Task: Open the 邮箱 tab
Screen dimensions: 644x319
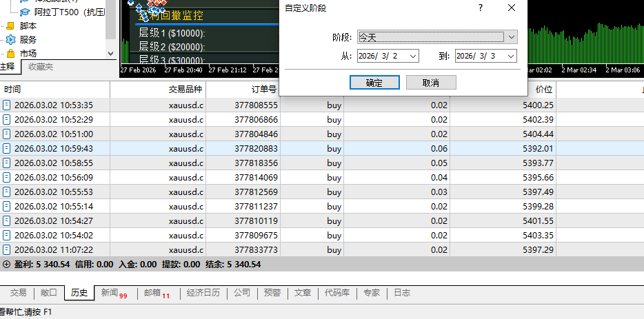Action: click(x=157, y=293)
